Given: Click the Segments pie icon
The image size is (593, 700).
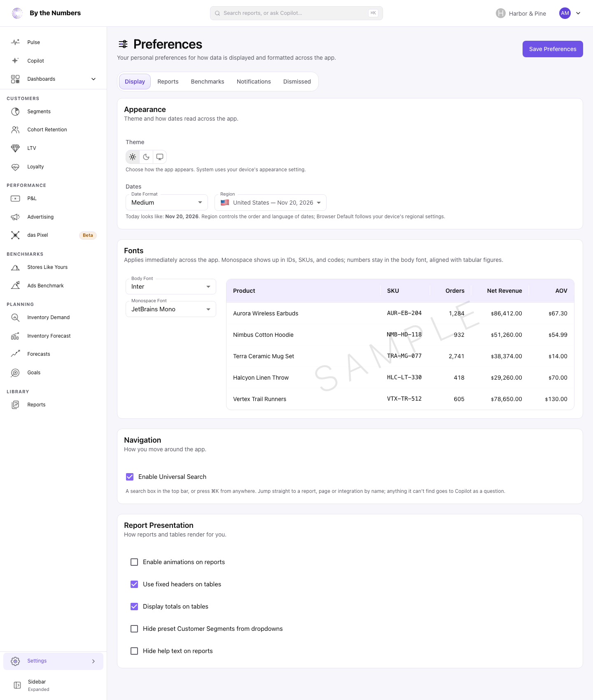Looking at the screenshot, I should coord(15,112).
